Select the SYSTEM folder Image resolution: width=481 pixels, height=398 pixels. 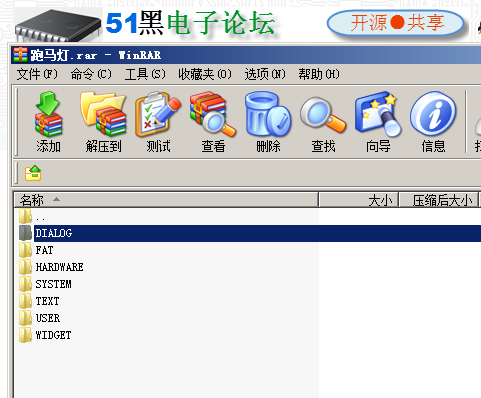(x=45, y=284)
